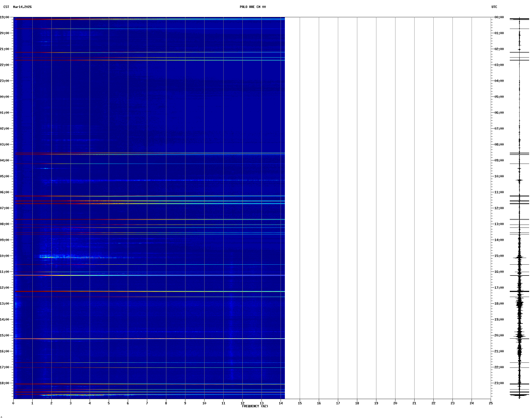Click the 04:00 CST time label

tap(5, 160)
